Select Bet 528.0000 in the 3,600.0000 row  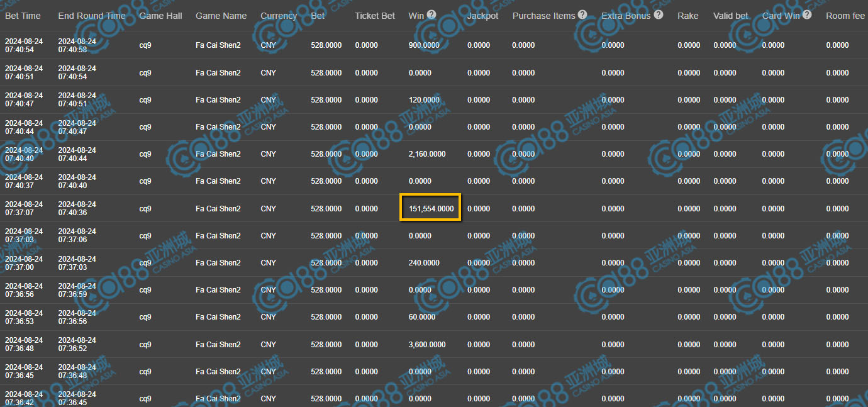point(326,345)
